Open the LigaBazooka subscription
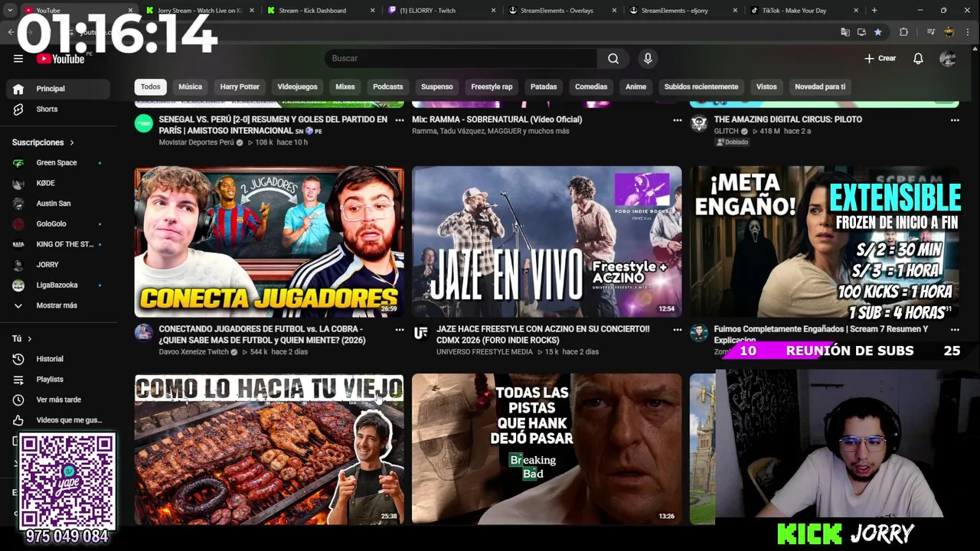This screenshot has height=551, width=980. pos(58,285)
